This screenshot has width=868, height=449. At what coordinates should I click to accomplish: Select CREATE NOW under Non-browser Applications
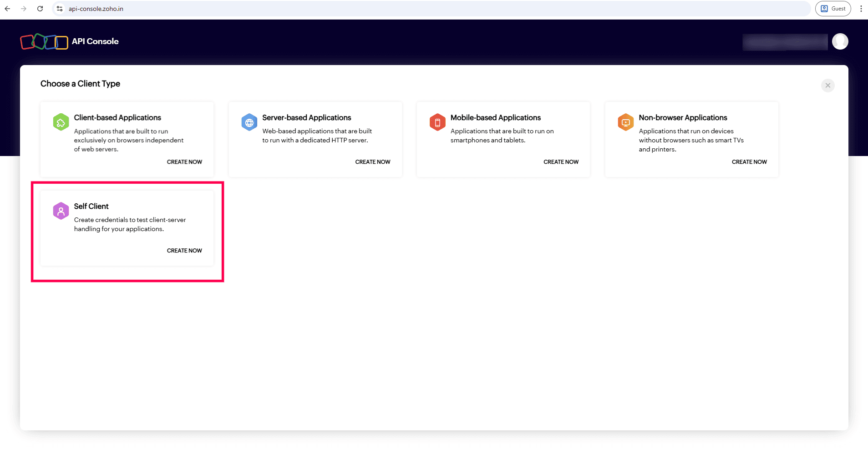tap(749, 161)
